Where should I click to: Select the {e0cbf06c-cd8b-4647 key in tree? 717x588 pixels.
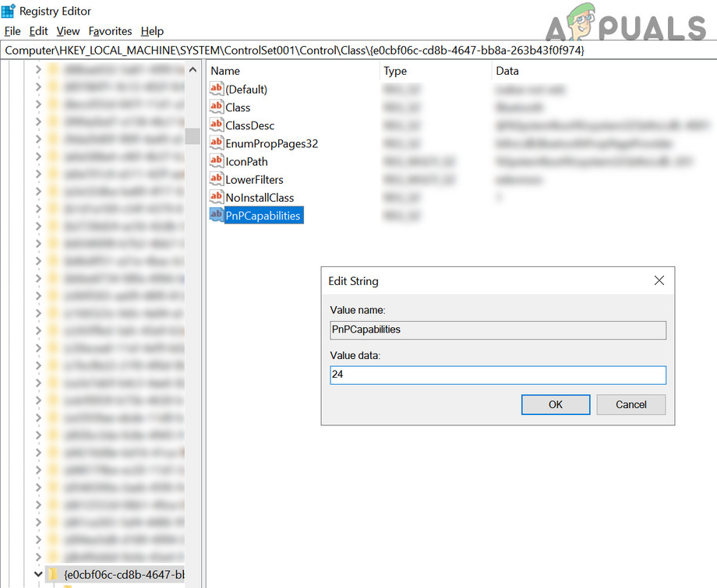(124, 574)
